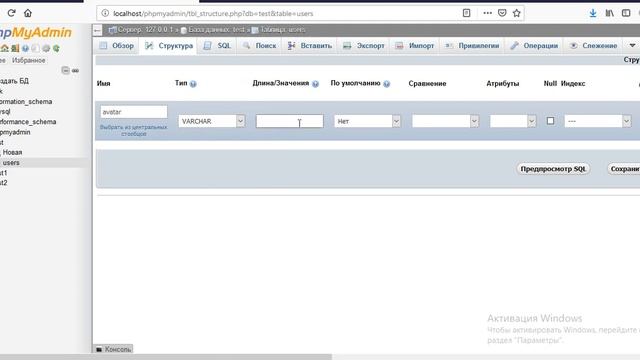Image resolution: width=640 pixels, height=360 pixels.
Task: Open Атрибуты attributes dropdown
Action: pos(513,121)
